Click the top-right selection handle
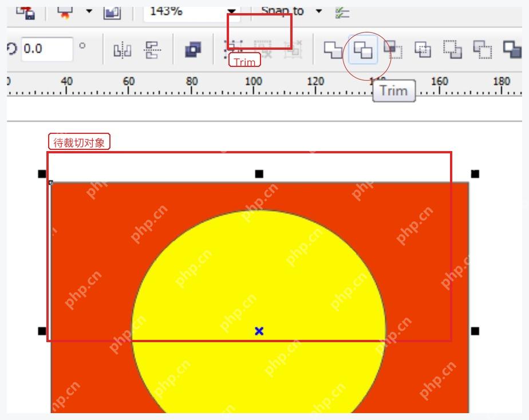 pos(475,174)
